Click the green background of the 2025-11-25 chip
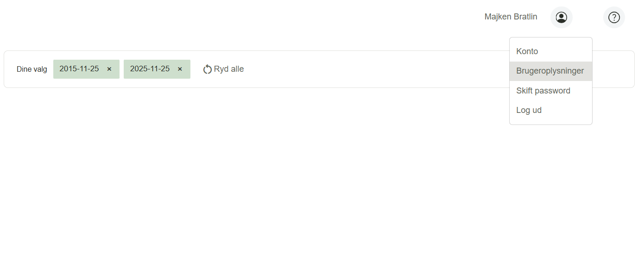Image resolution: width=644 pixels, height=280 pixels. point(127,75)
